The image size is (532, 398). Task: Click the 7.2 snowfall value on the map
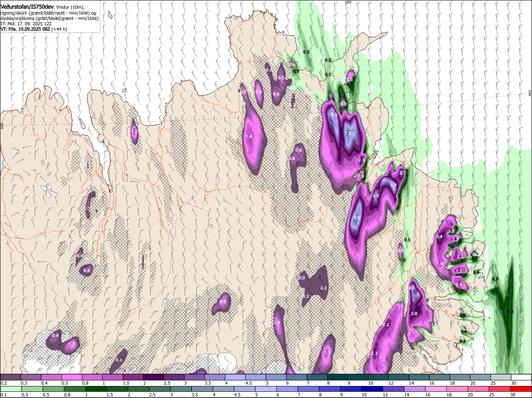click(x=348, y=133)
